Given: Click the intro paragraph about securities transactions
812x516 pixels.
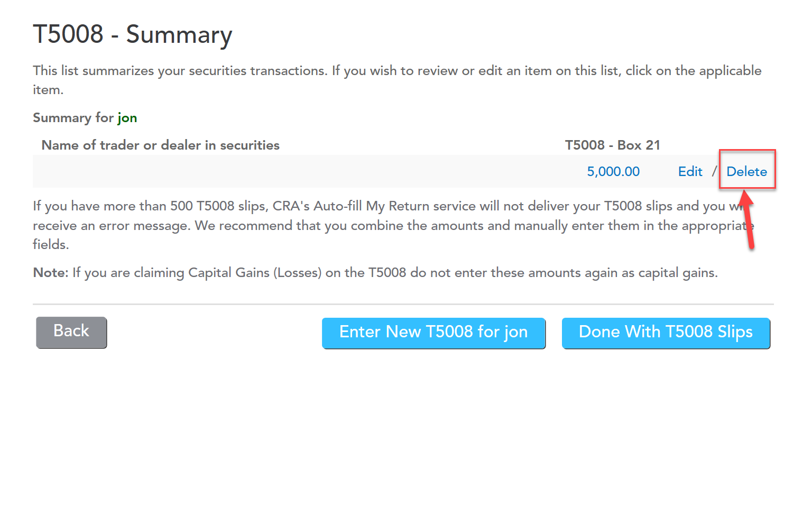Looking at the screenshot, I should pos(396,71).
